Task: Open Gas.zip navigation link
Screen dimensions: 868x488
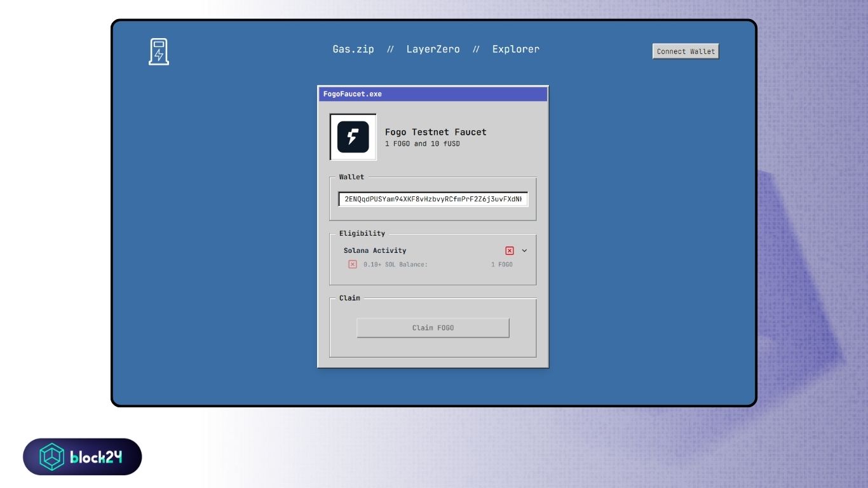Action: pyautogui.click(x=353, y=49)
